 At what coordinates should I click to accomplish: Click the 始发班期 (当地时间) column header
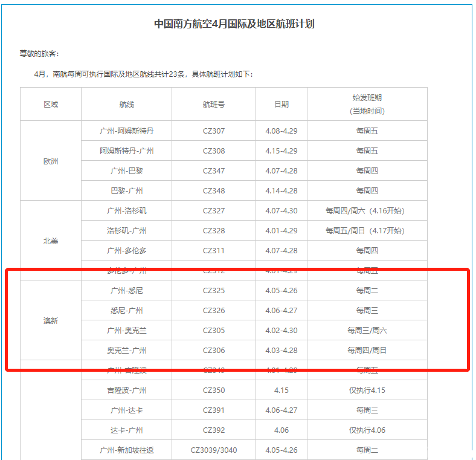click(x=367, y=104)
